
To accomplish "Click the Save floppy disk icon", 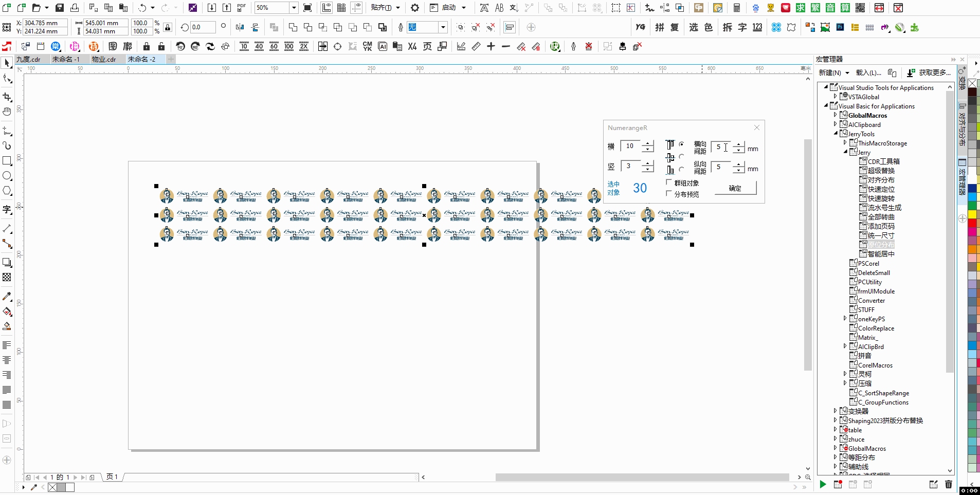I will (x=60, y=8).
